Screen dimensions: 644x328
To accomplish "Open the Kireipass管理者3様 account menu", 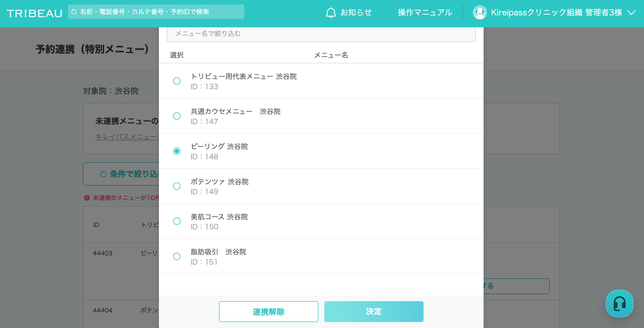I will click(556, 12).
